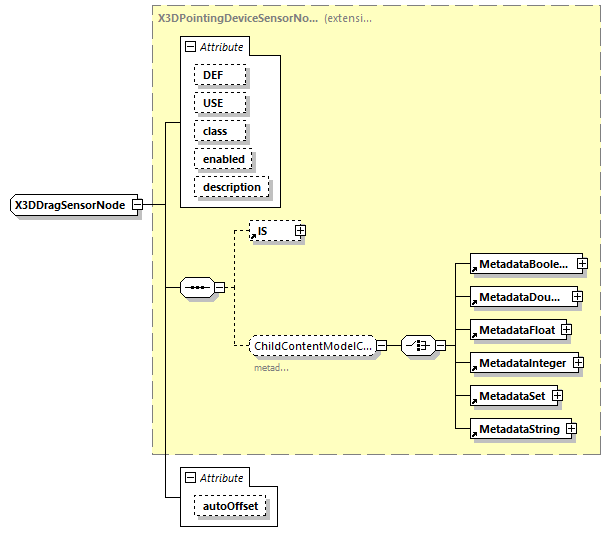611x544 pixels.
Task: Expand the MetadataInteger element
Action: 577,363
